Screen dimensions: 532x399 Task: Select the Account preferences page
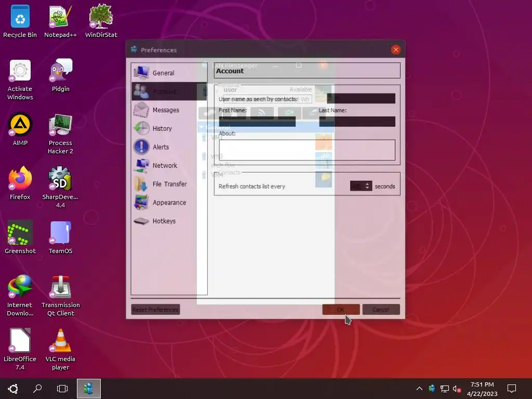coord(169,91)
